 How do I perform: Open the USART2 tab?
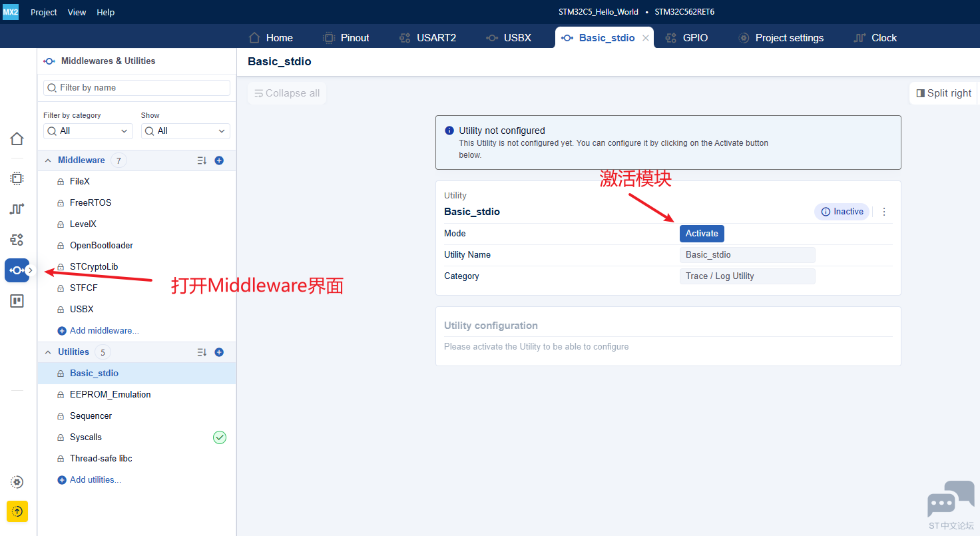[427, 38]
